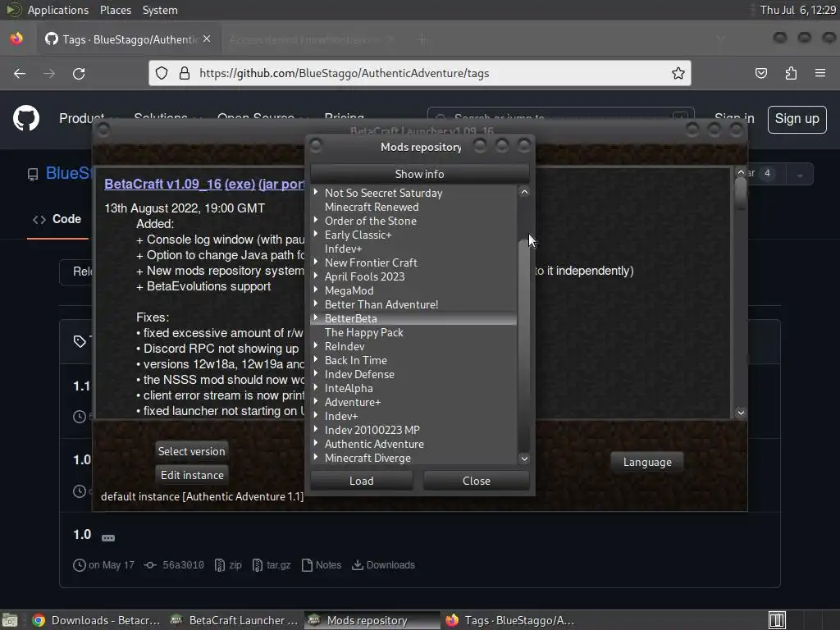Screen dimensions: 840x630
Task: Switch to the Mods repository taskbar entry
Action: (373, 620)
